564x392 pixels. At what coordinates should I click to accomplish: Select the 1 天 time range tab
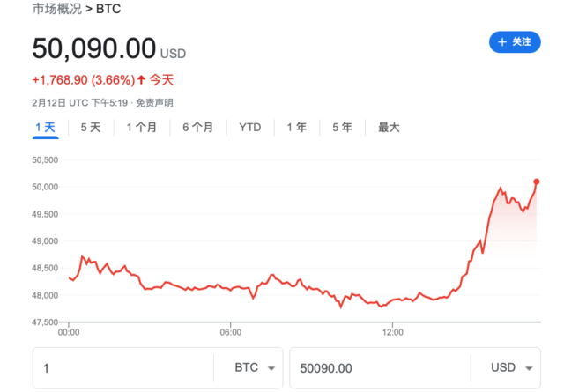45,128
